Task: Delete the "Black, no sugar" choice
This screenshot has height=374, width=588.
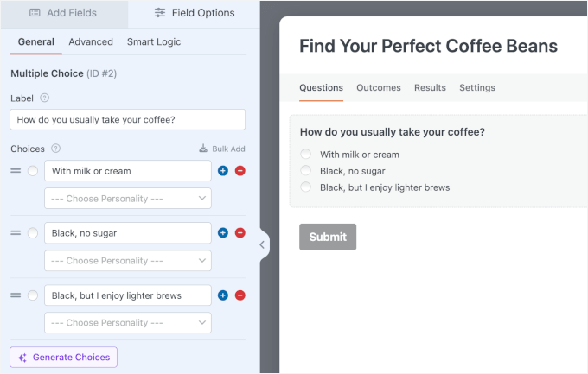Action: click(x=240, y=233)
